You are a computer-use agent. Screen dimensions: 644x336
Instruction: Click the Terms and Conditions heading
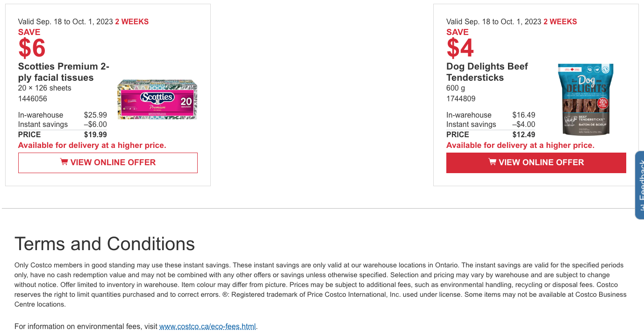pyautogui.click(x=105, y=244)
